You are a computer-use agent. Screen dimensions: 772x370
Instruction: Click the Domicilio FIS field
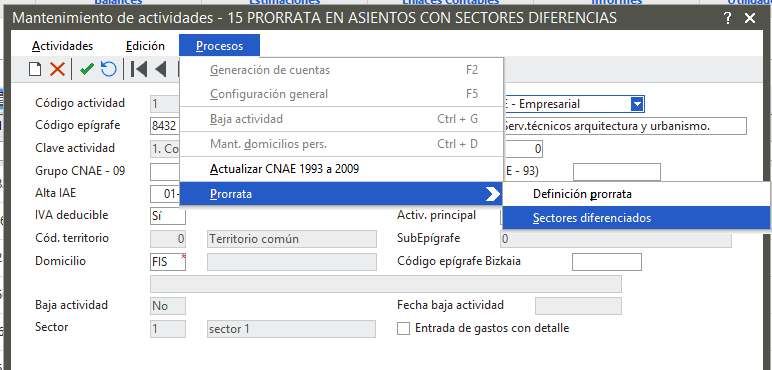point(168,262)
